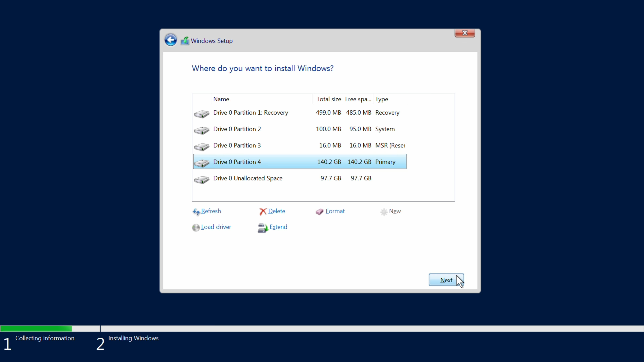Click the green setup progress bar

pyautogui.click(x=36, y=328)
